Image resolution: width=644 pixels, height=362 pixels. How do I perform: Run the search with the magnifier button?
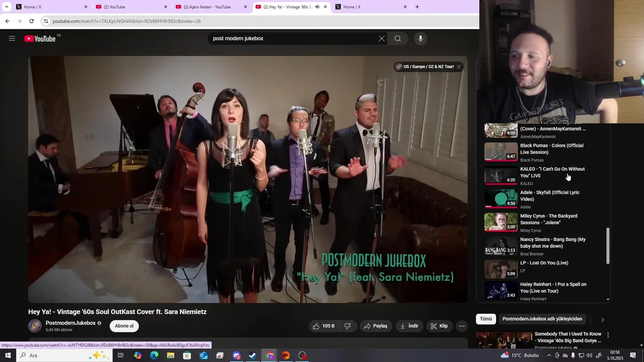coord(397,39)
